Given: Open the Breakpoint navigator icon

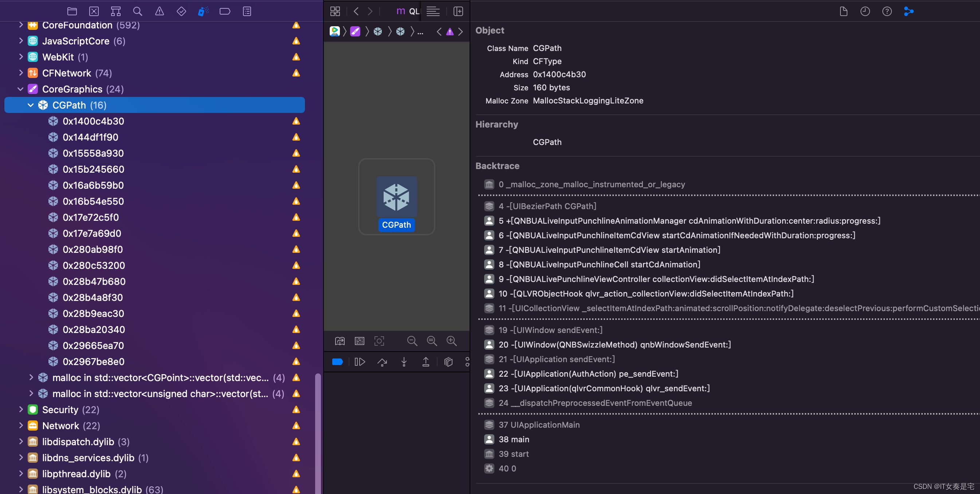Looking at the screenshot, I should pyautogui.click(x=225, y=11).
